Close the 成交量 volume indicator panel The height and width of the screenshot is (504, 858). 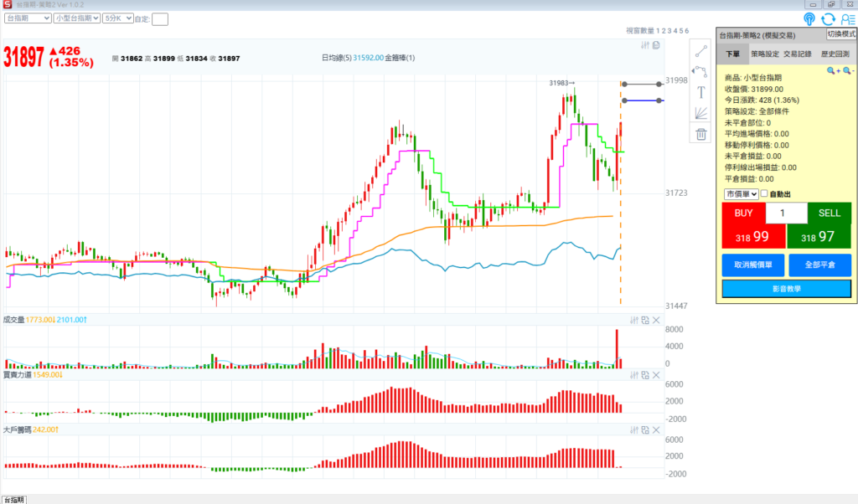tap(656, 321)
